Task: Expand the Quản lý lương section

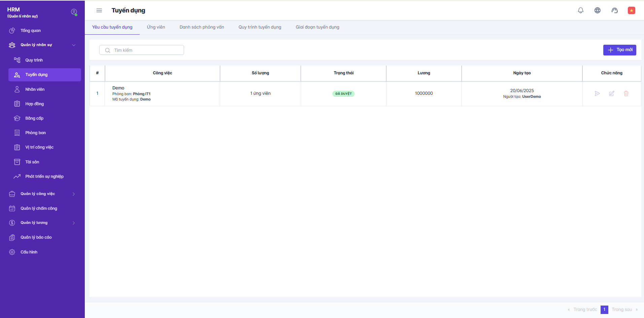Action: click(x=74, y=223)
